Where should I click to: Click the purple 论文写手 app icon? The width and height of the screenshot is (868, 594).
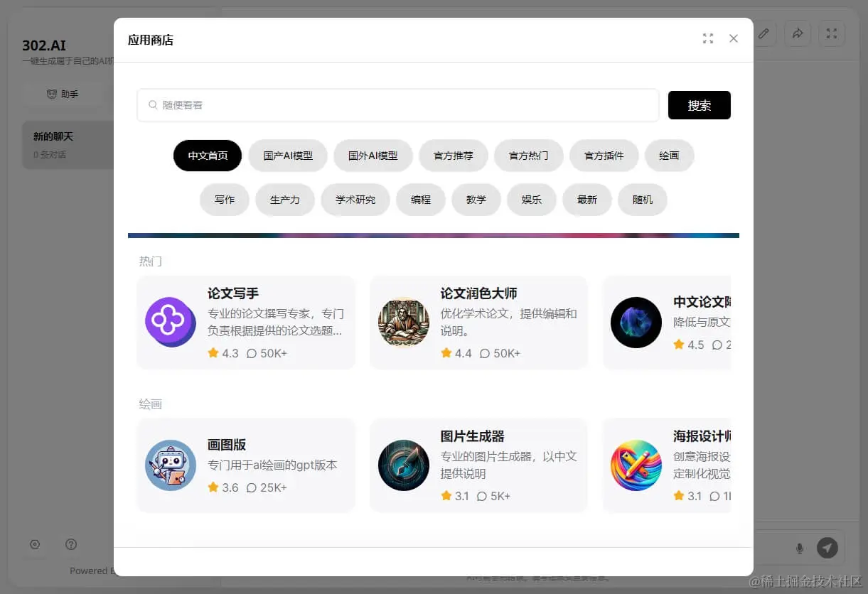[x=171, y=322]
